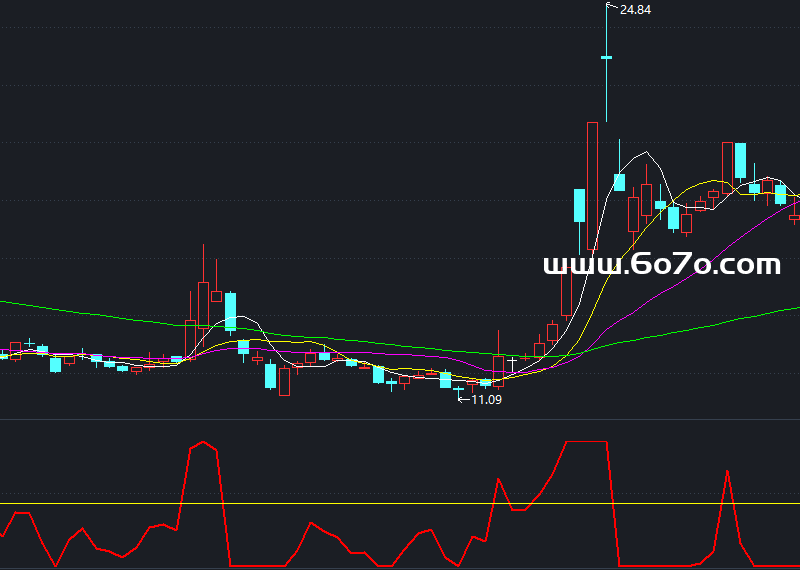Select the small cyan candle marked by 11.09 arrow
Viewport: 800px width, 570px height.
(459, 389)
